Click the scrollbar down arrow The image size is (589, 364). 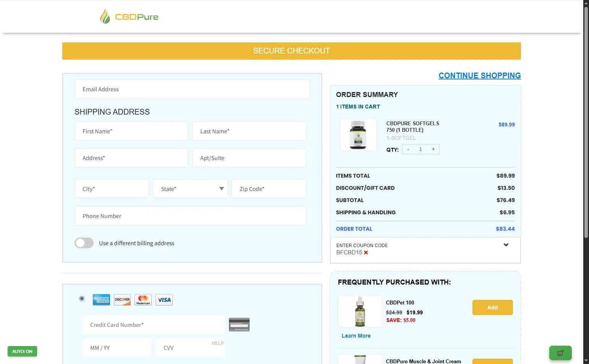586,361
